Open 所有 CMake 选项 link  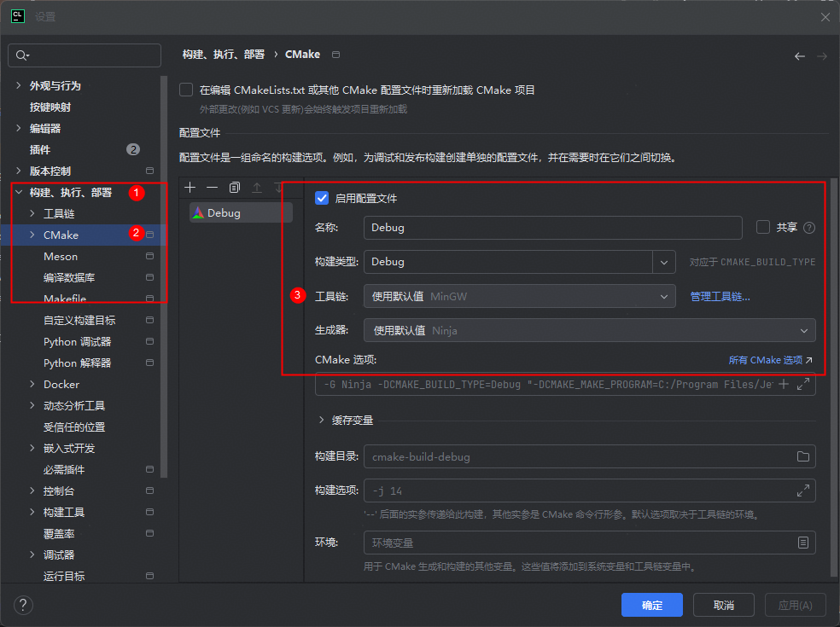click(x=770, y=360)
